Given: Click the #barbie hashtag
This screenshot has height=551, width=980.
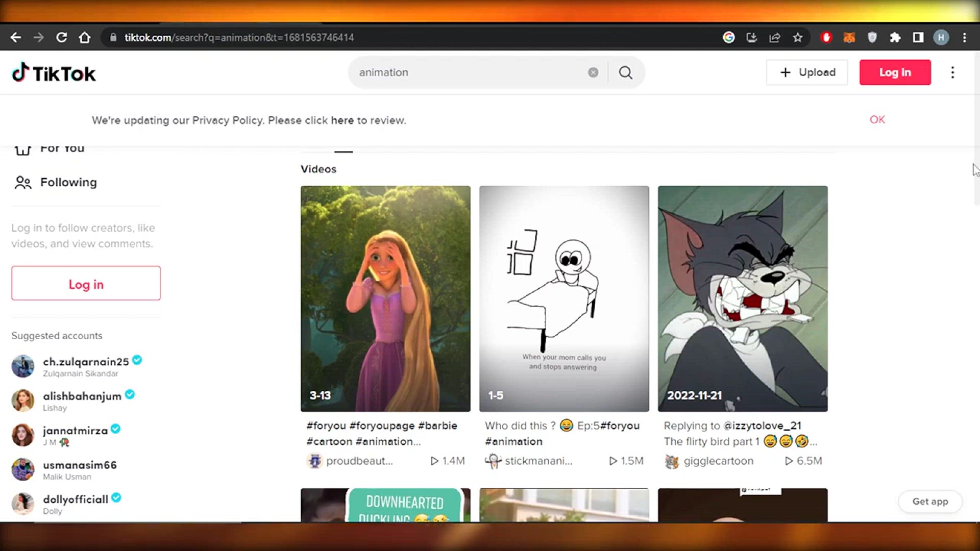Looking at the screenshot, I should 437,426.
